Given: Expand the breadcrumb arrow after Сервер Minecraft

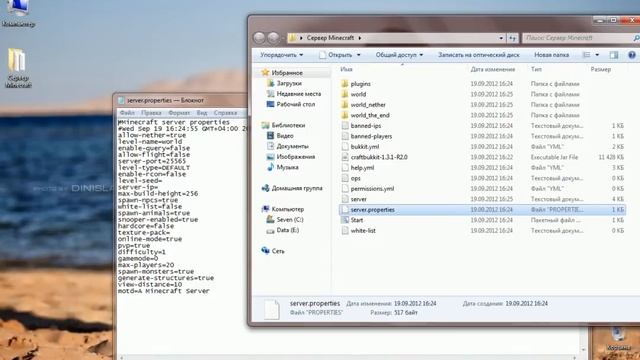Looking at the screenshot, I should (360, 38).
